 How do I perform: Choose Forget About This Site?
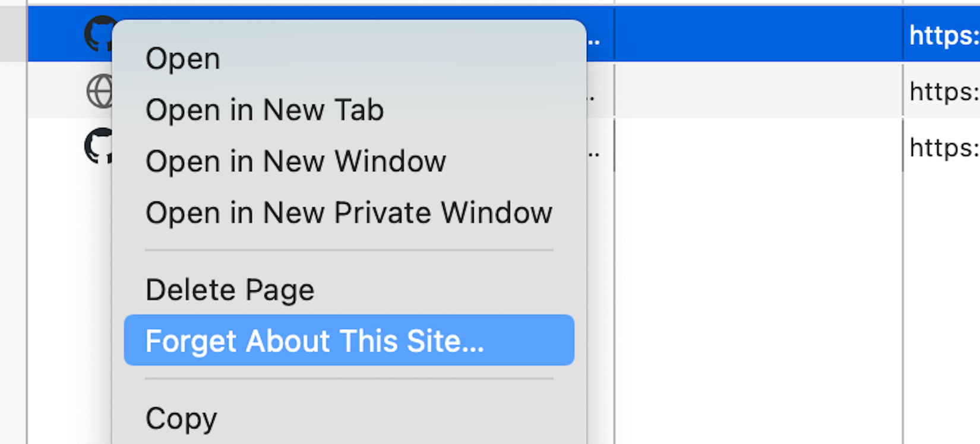coord(315,341)
